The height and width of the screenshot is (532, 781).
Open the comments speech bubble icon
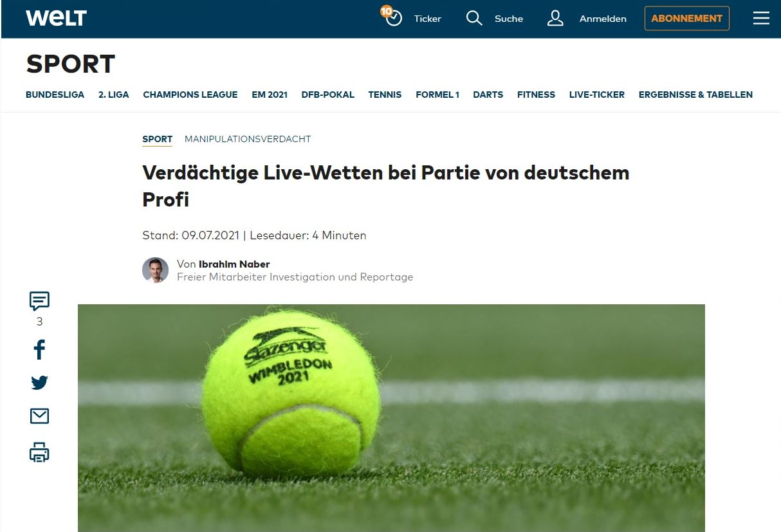[39, 300]
